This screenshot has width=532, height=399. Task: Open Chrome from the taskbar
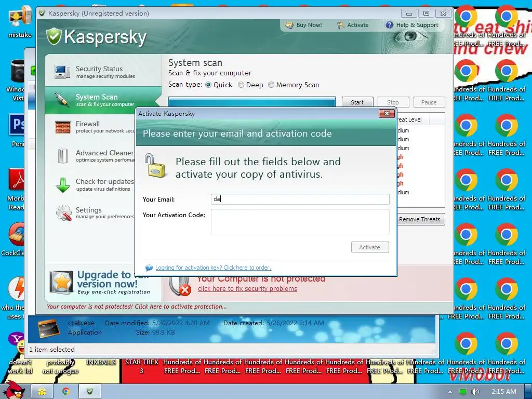click(x=66, y=392)
